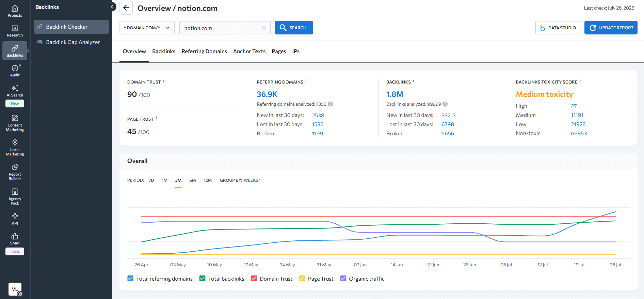Open help for Backlinks analyzed

pyautogui.click(x=445, y=104)
